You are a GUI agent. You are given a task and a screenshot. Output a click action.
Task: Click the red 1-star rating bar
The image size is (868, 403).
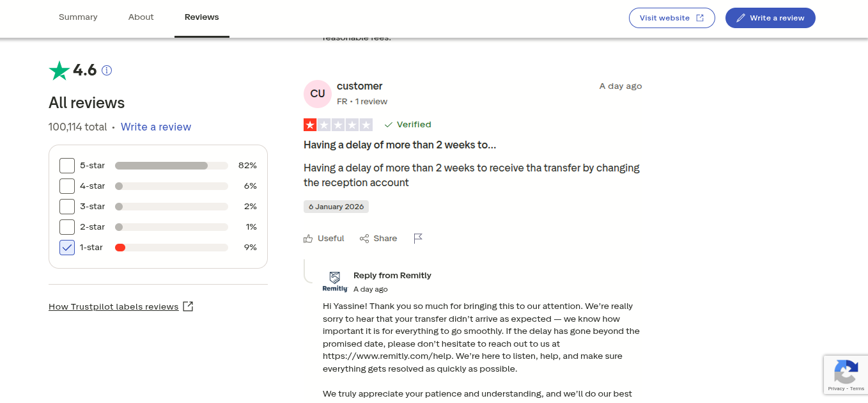point(120,248)
